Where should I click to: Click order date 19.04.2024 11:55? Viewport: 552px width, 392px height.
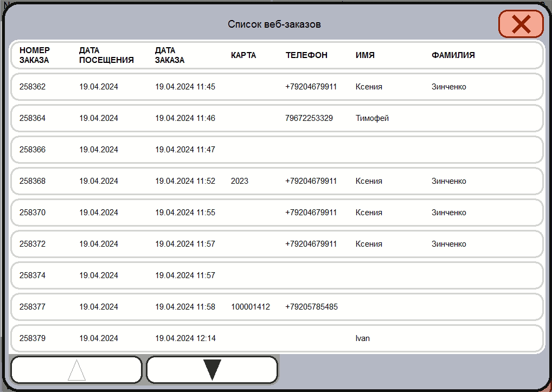[185, 213]
